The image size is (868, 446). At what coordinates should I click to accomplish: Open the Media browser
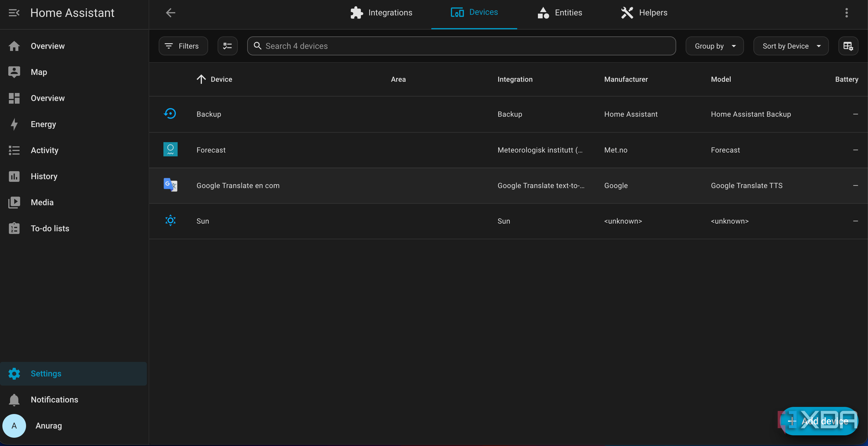73,202
